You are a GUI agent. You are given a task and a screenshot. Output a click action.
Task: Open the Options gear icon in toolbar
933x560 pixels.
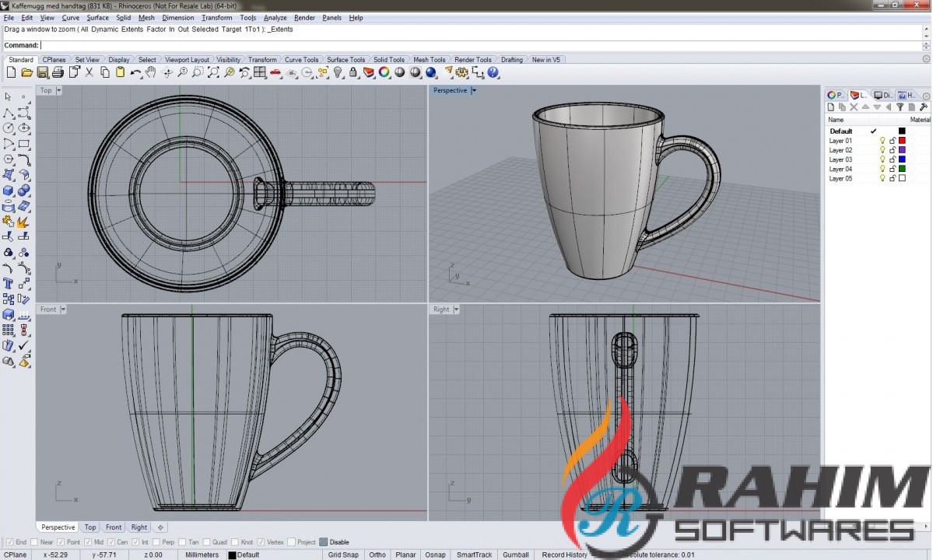(462, 72)
